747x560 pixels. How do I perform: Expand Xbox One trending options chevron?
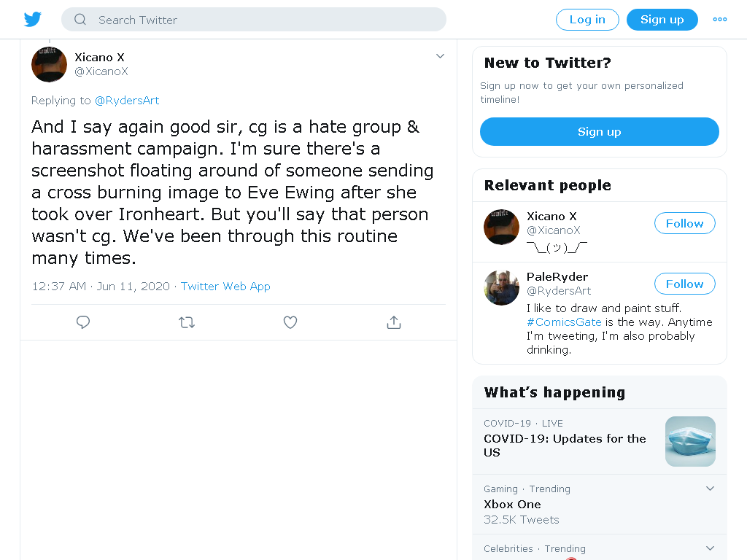pos(710,489)
